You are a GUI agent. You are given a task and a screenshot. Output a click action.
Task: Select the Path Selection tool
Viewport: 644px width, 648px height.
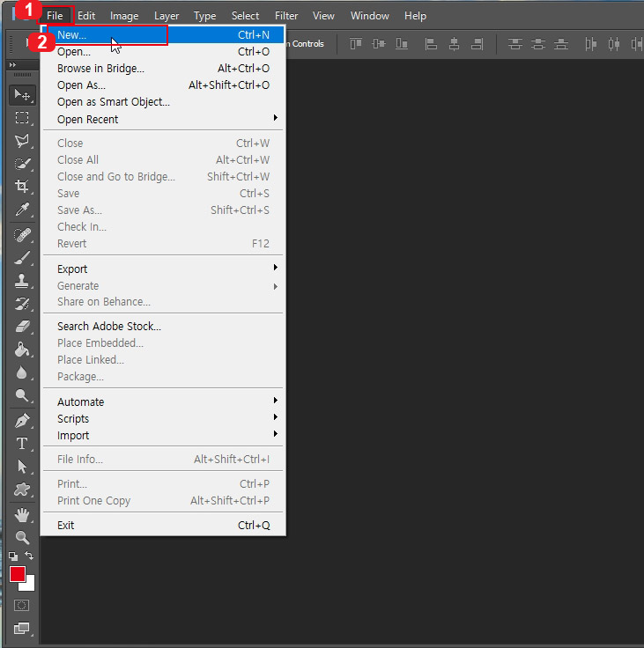pyautogui.click(x=22, y=467)
